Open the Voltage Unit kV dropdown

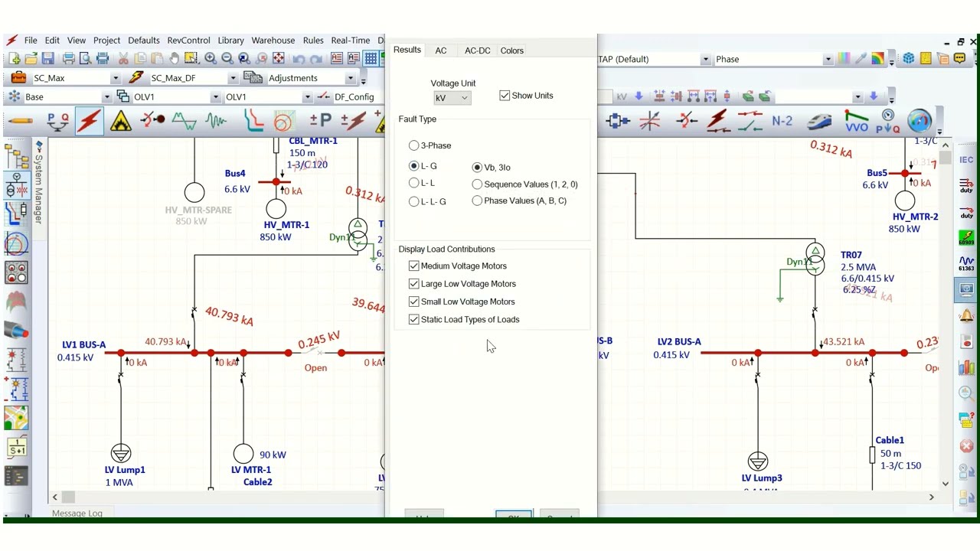452,98
